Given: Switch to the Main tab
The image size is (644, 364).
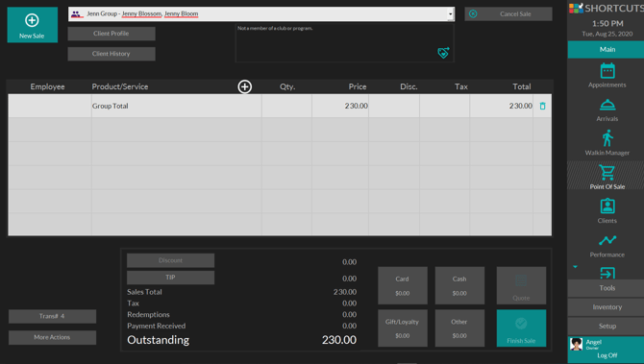Looking at the screenshot, I should point(607,49).
